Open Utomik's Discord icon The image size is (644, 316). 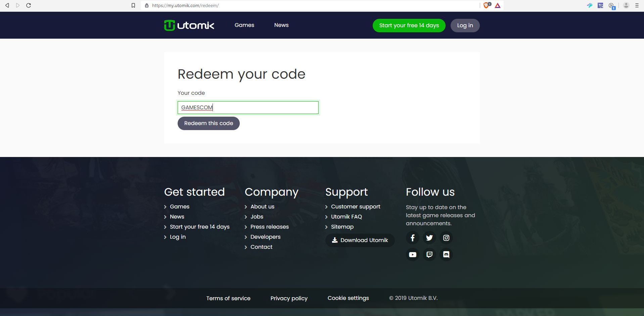click(x=446, y=254)
